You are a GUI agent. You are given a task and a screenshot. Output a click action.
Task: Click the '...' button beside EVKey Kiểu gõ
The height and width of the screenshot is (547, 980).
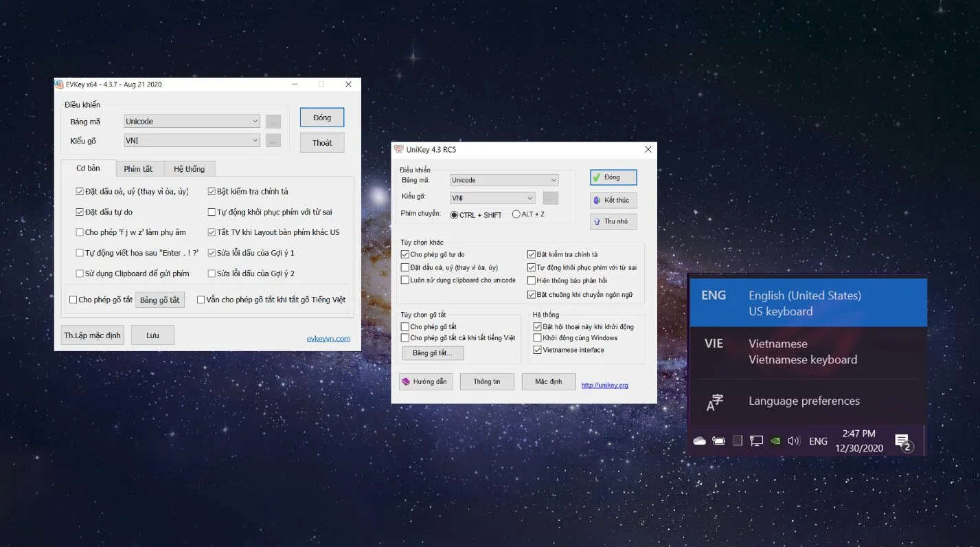tap(273, 141)
